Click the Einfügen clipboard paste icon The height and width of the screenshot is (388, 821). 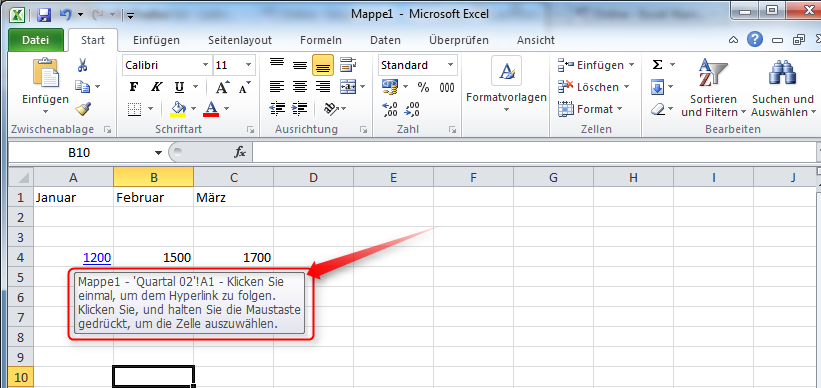[x=46, y=72]
